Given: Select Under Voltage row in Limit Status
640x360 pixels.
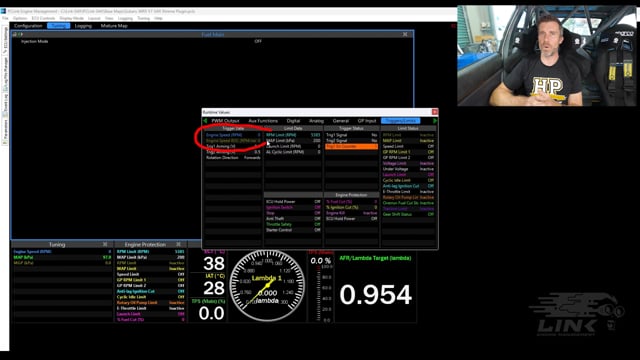Looking at the screenshot, I should [x=408, y=169].
